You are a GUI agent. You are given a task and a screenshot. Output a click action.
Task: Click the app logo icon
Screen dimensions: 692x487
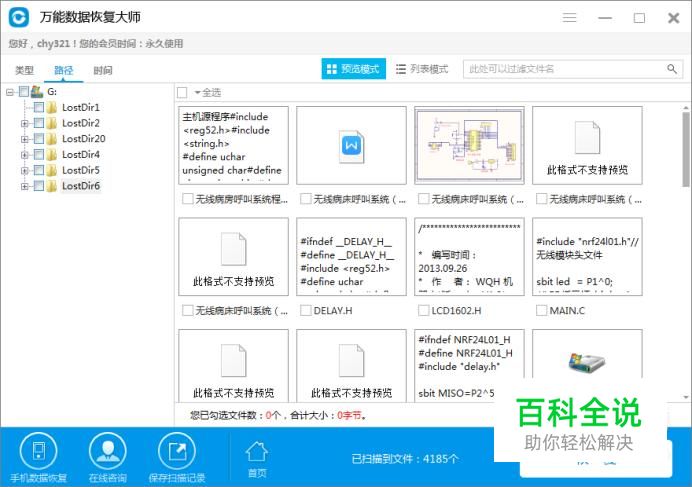[19, 18]
